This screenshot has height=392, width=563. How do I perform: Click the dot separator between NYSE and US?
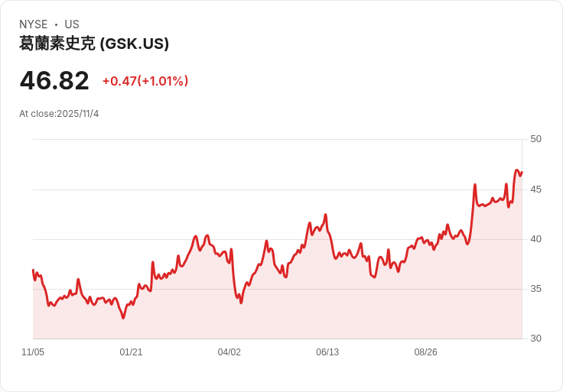[56, 24]
